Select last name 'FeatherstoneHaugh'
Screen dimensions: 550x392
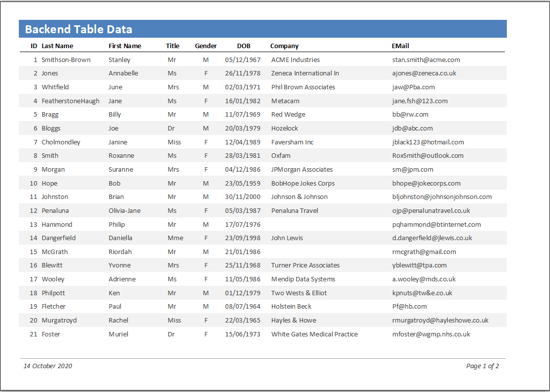[70, 101]
